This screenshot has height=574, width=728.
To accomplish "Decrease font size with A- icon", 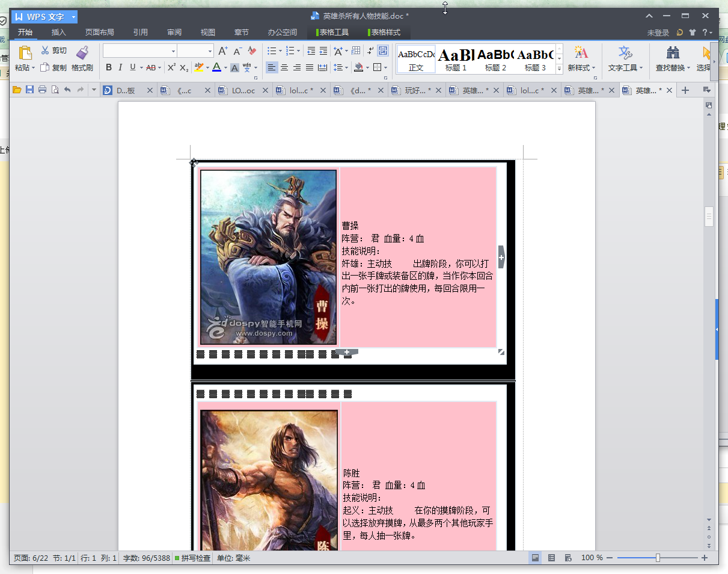I will tap(237, 51).
